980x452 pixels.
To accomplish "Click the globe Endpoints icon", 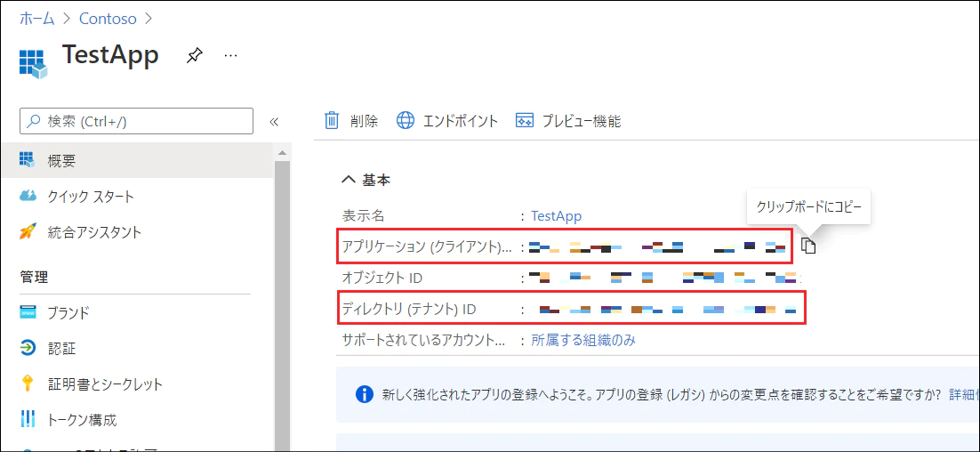I will point(406,121).
